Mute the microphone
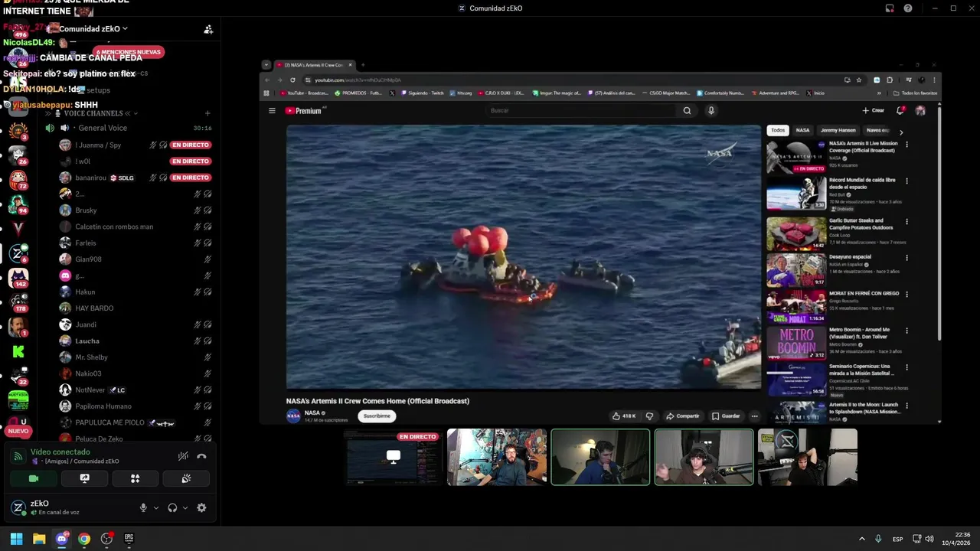Viewport: 980px width, 551px height. (x=143, y=507)
